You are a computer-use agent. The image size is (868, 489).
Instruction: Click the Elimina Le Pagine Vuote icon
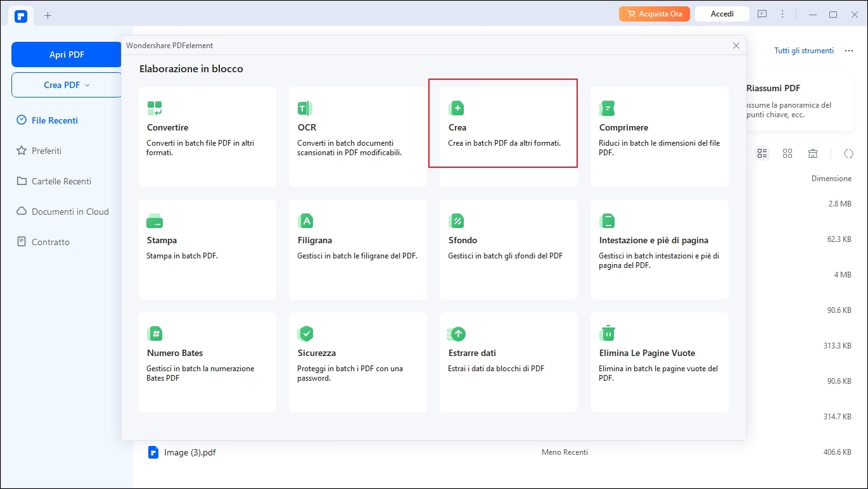click(607, 333)
